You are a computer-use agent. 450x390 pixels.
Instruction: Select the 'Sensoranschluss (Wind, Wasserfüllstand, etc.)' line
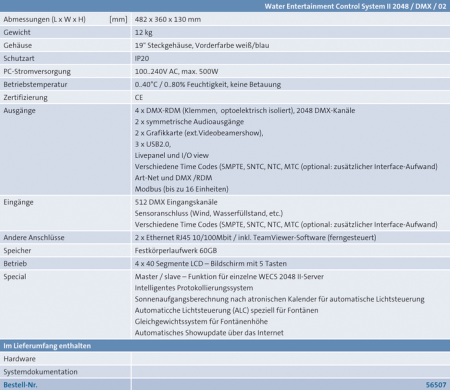(209, 213)
